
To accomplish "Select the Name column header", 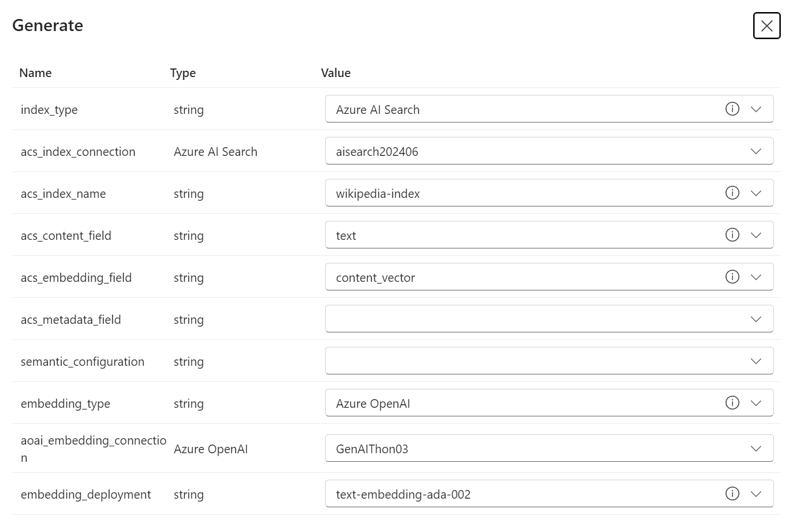I will click(35, 73).
